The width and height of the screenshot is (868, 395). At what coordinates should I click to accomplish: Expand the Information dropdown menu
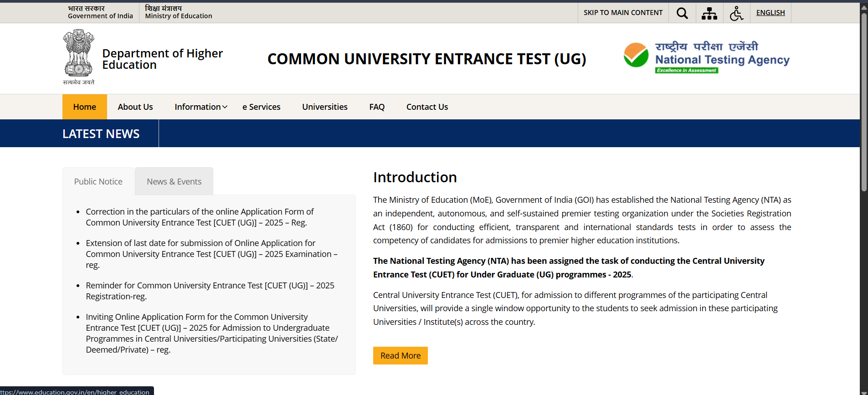click(201, 107)
